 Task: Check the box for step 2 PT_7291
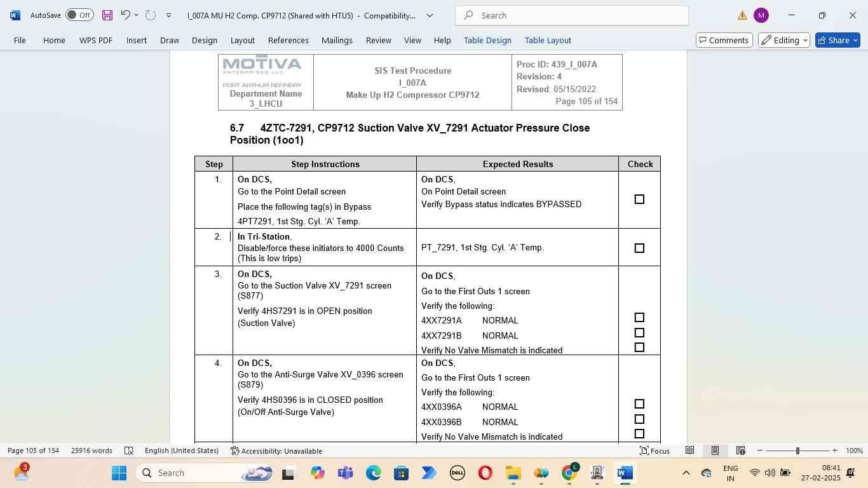click(x=639, y=248)
